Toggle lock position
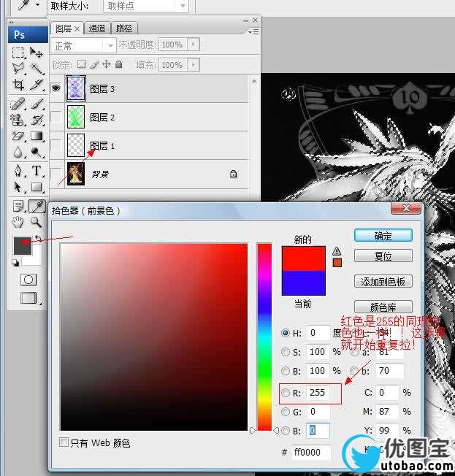The image size is (455, 476). coord(106,64)
